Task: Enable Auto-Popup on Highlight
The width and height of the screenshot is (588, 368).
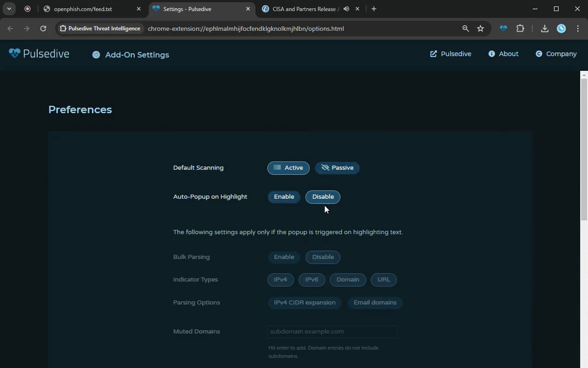Action: 284,197
